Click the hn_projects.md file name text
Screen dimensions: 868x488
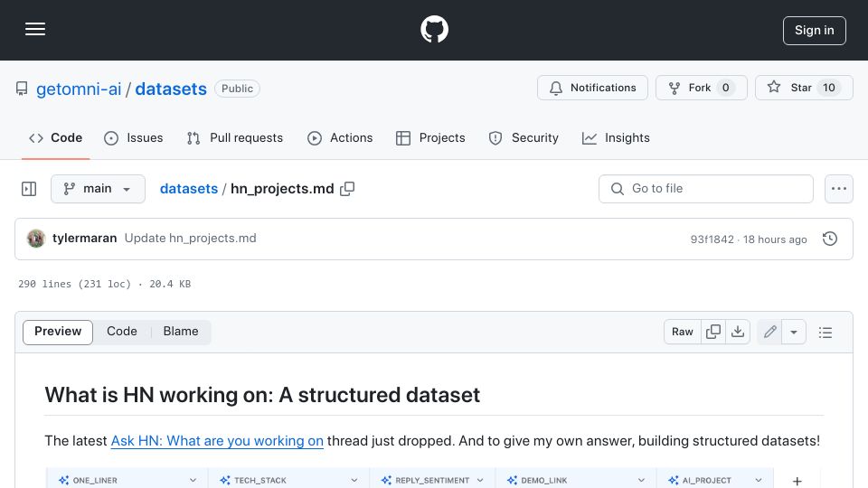coord(282,189)
